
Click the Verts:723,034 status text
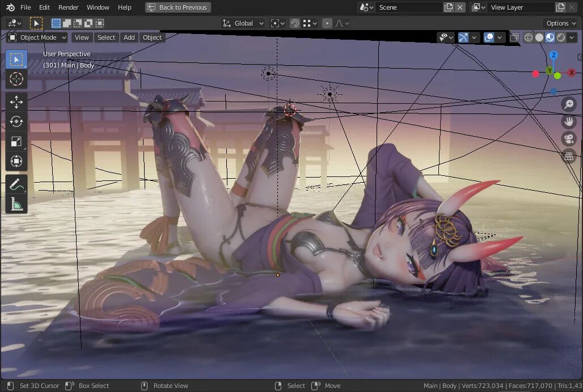point(482,386)
